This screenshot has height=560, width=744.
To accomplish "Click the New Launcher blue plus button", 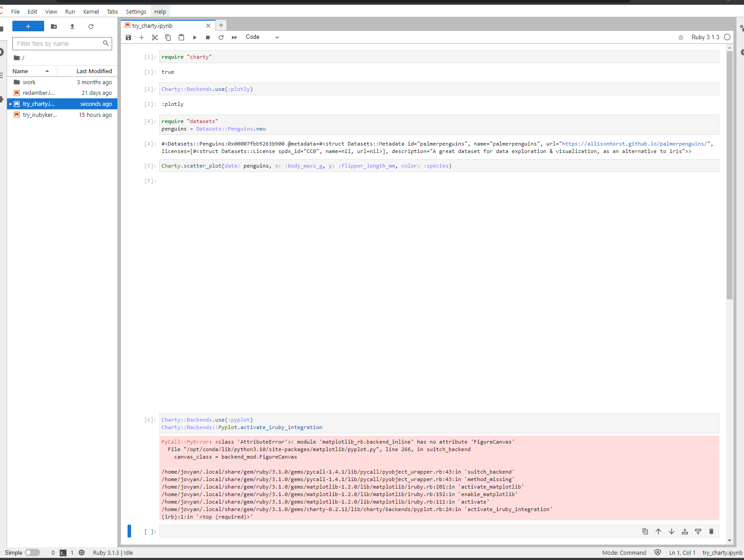I will coord(28,26).
